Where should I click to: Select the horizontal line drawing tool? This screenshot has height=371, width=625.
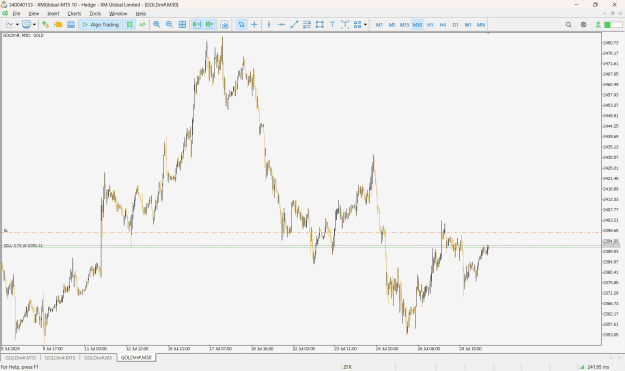click(281, 25)
